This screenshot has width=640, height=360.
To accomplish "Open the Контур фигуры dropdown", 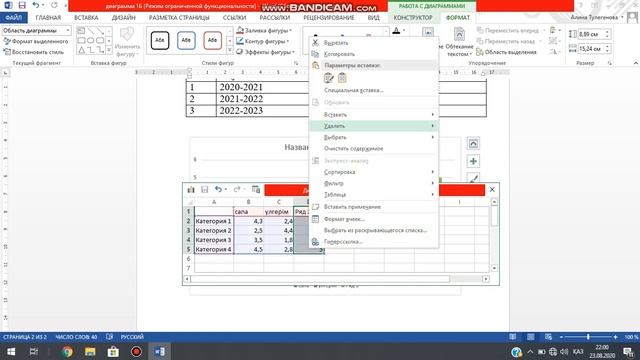I will [262, 41].
